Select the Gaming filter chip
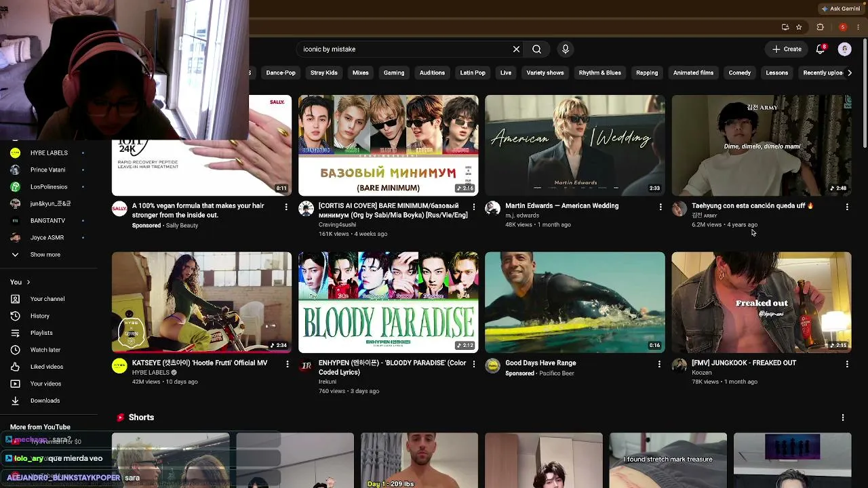 pyautogui.click(x=394, y=73)
